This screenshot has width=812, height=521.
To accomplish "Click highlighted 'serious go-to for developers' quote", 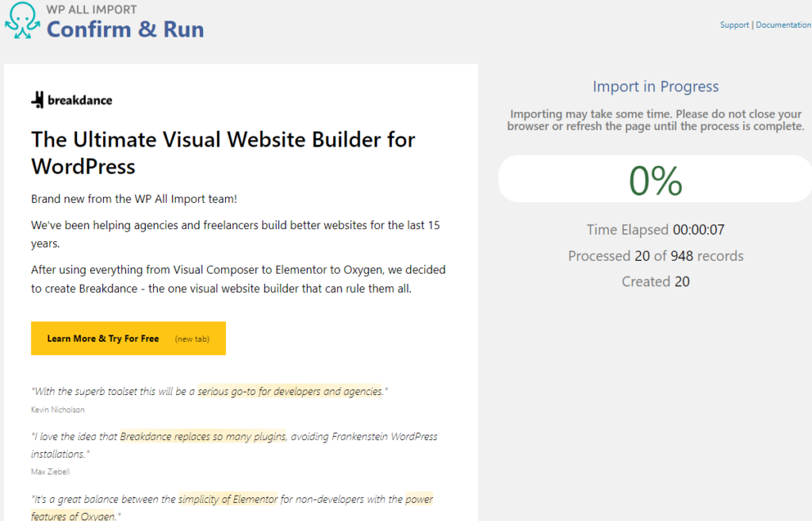I will (x=289, y=391).
